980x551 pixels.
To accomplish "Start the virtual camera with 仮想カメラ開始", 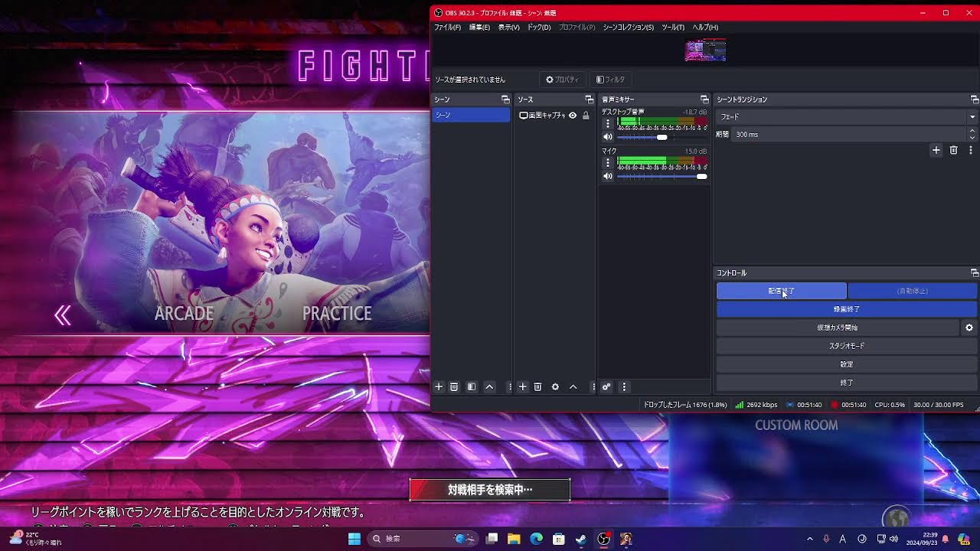I will [838, 328].
